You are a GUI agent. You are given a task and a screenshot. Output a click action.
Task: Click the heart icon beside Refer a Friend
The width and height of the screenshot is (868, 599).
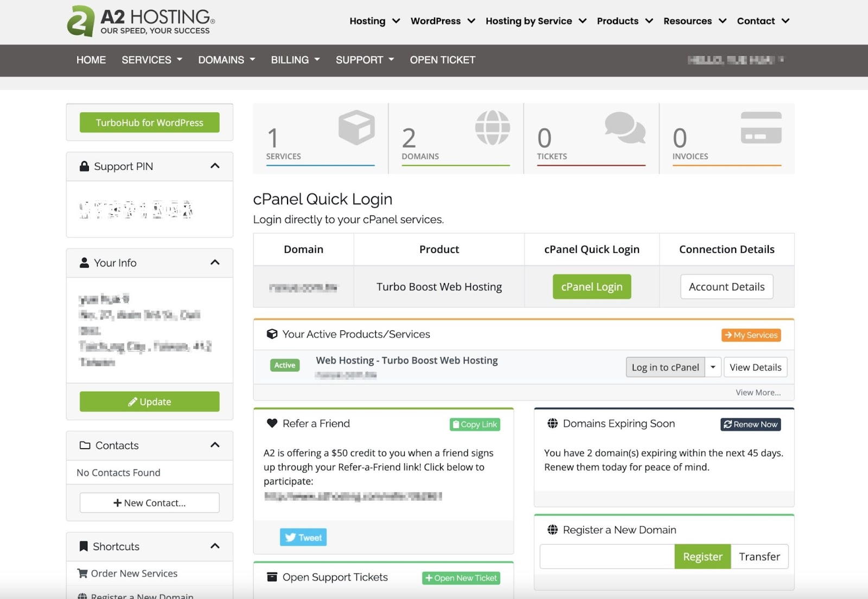(x=272, y=423)
